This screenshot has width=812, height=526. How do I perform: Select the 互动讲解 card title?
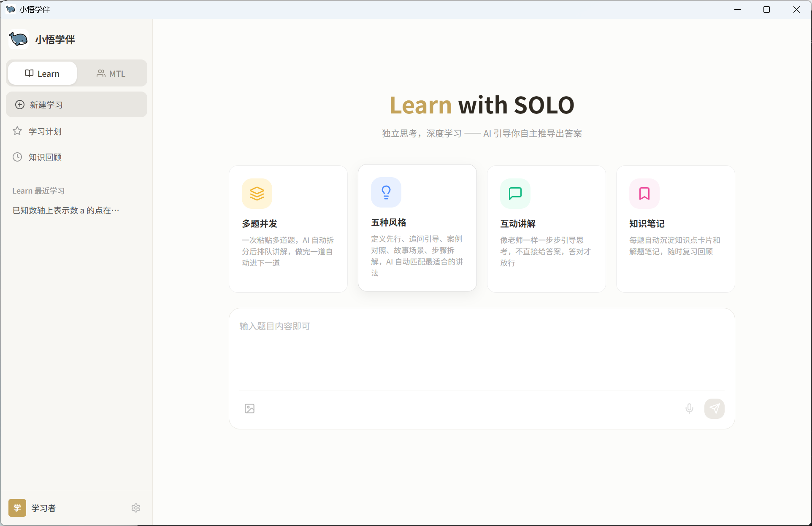click(x=518, y=224)
